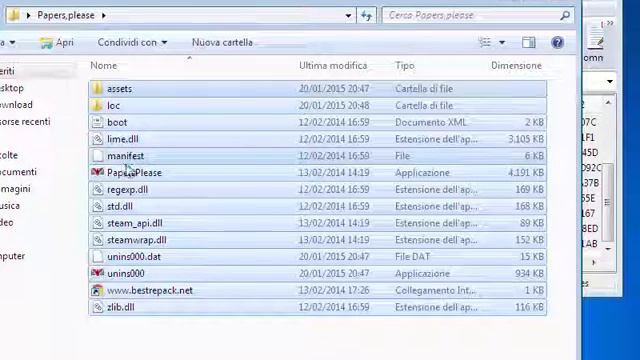Click the 3.105 KB size cell
640x360 pixels.
click(x=526, y=139)
